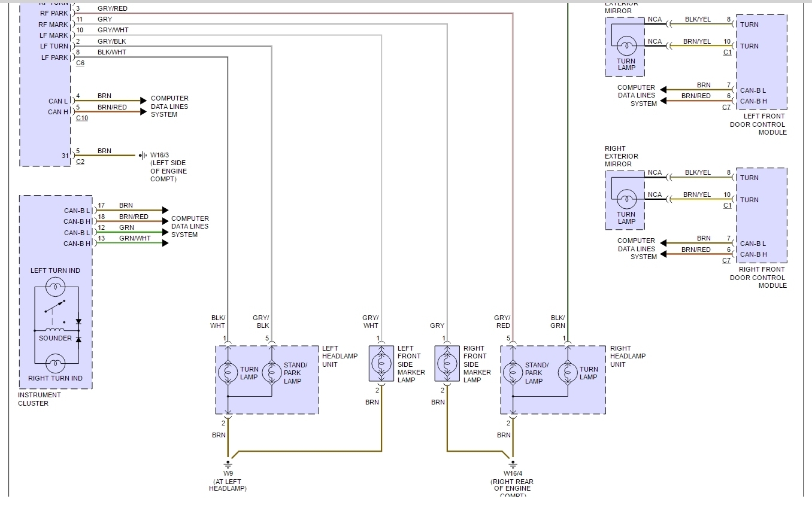812x505 pixels.
Task: Click the ground symbol beside W16/3
Action: click(x=143, y=156)
